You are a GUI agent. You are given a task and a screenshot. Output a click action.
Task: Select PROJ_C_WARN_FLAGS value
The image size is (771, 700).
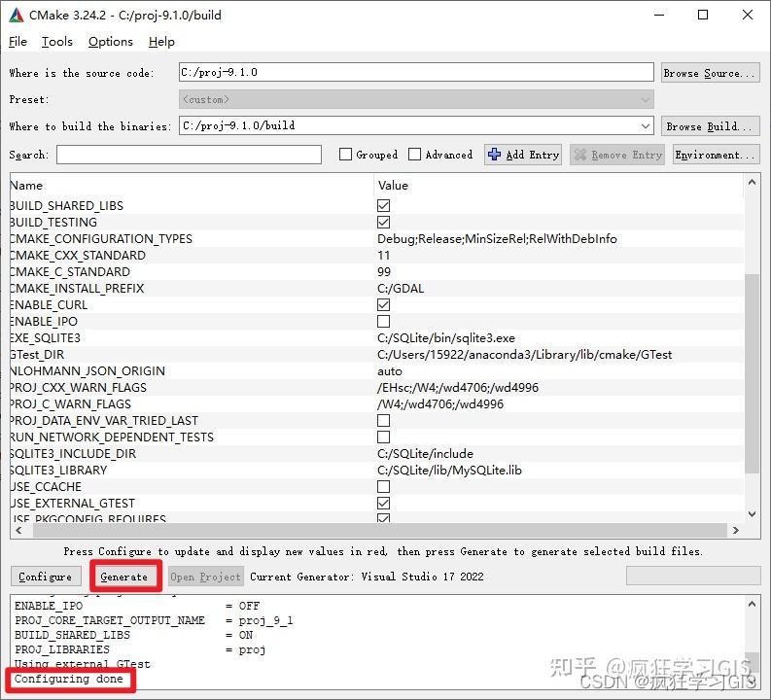tap(440, 404)
